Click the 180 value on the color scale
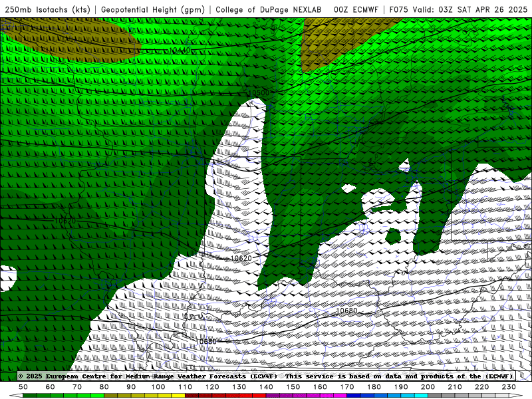The height and width of the screenshot is (399, 532). pyautogui.click(x=374, y=387)
